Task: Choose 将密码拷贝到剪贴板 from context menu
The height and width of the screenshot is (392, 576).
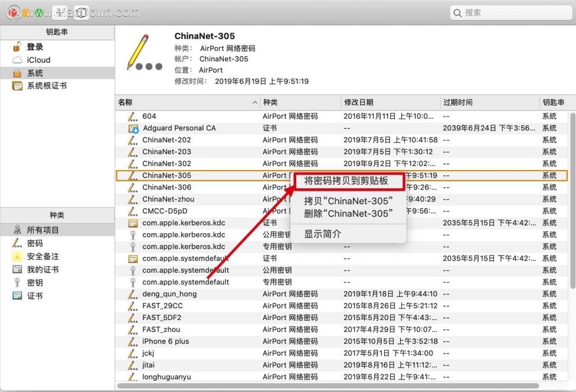Action: [x=346, y=181]
